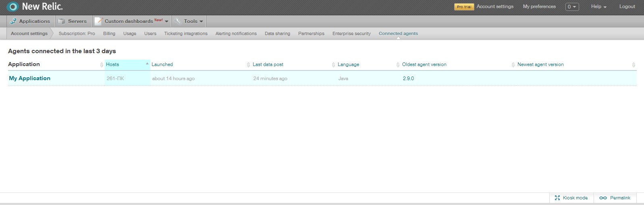This screenshot has height=205, width=644.
Task: Click the Oldest agent version header
Action: (424, 64)
